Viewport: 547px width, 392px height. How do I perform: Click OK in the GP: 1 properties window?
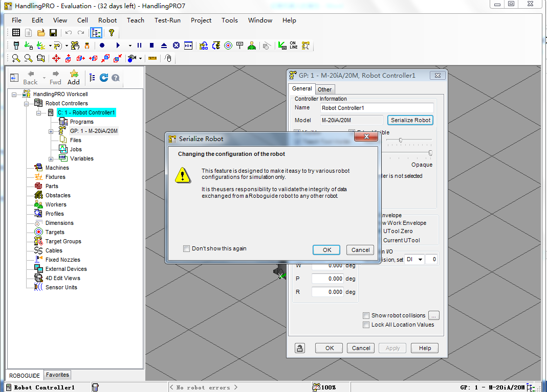coord(330,348)
